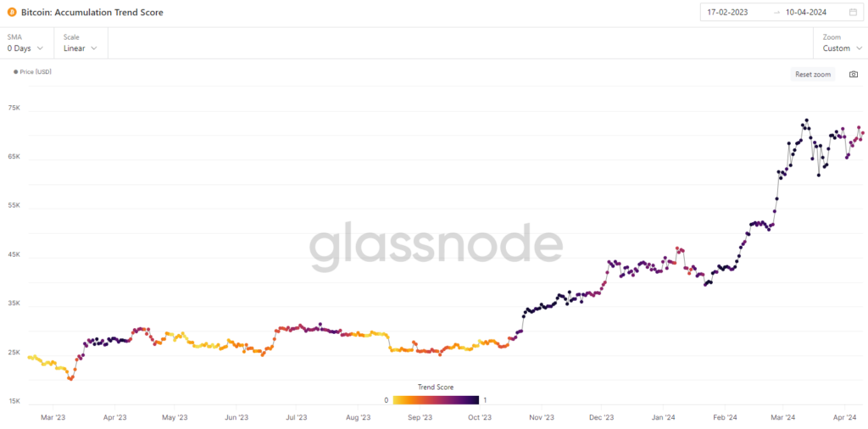Click the 75K y-axis label
This screenshot has height=429, width=868.
[15, 109]
